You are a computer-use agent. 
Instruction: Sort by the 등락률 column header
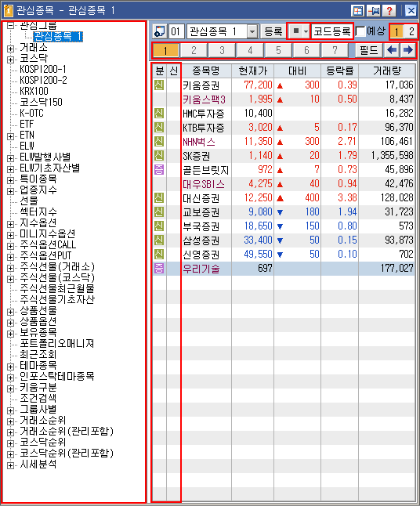(x=340, y=70)
